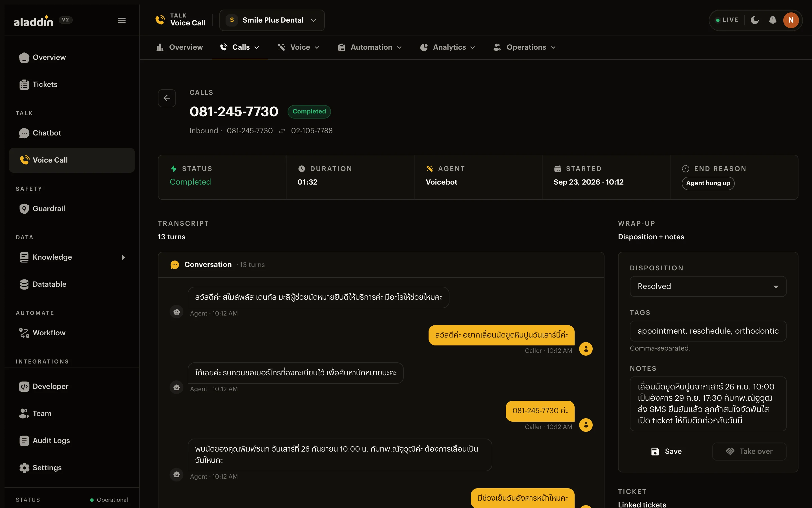Click into the Notes text area
The width and height of the screenshot is (812, 508).
708,404
